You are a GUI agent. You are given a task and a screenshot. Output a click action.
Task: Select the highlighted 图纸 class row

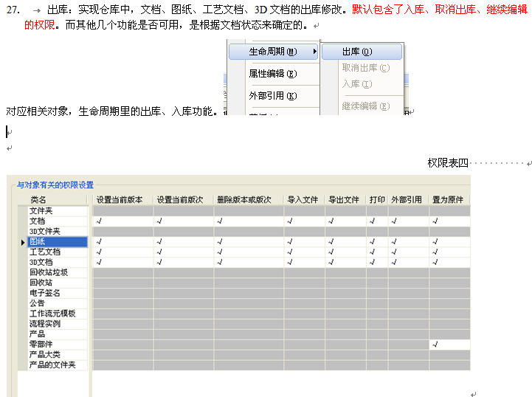58,241
